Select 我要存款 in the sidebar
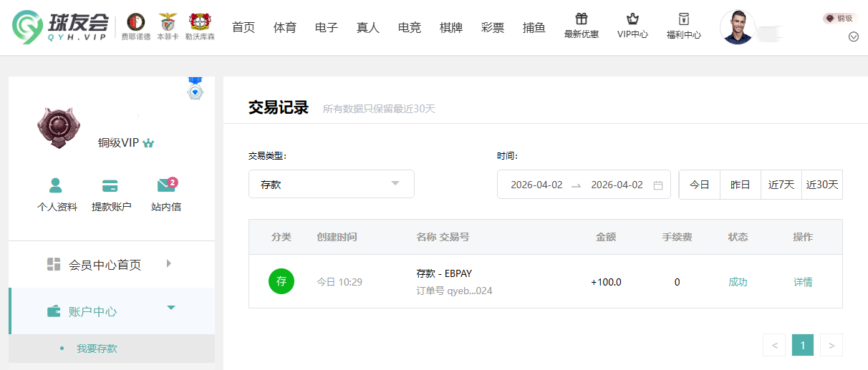Viewport: 868px width, 370px height. [97, 349]
